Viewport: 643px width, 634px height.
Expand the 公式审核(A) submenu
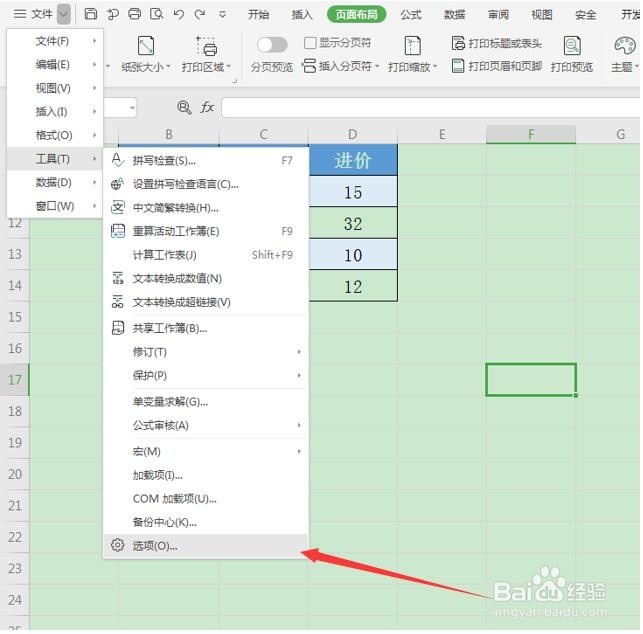click(x=299, y=425)
